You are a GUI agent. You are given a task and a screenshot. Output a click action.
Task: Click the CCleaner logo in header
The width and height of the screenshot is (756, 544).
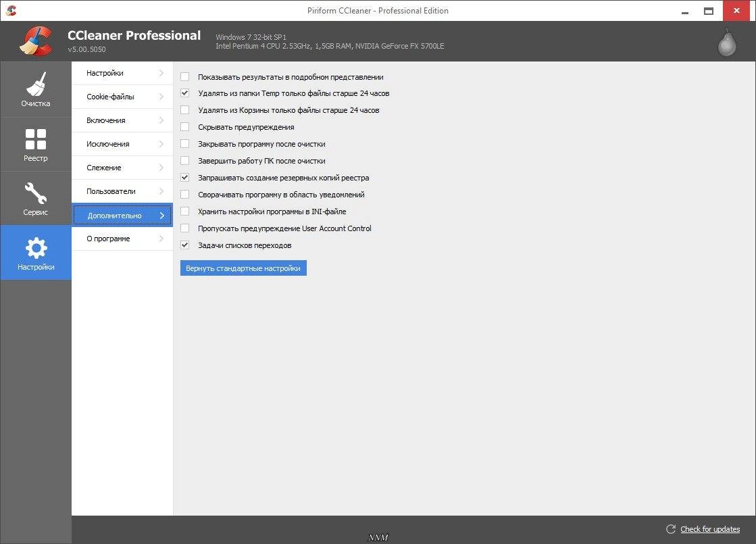[36, 41]
